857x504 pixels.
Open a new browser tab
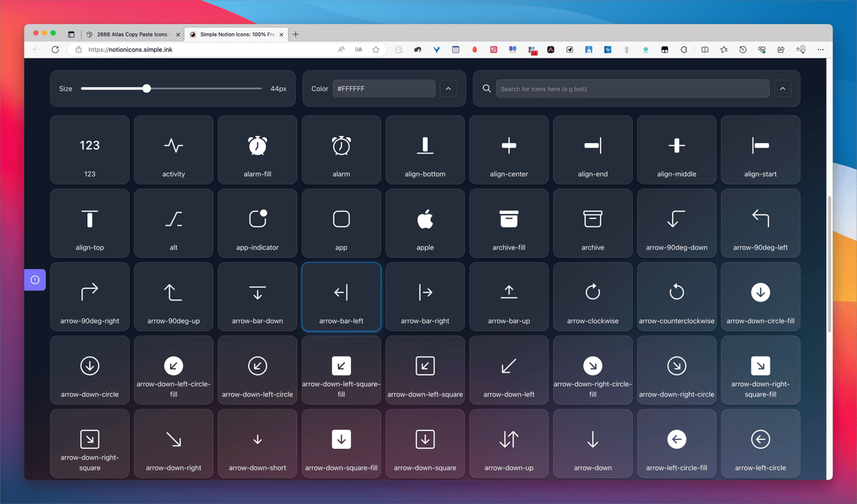tap(295, 33)
